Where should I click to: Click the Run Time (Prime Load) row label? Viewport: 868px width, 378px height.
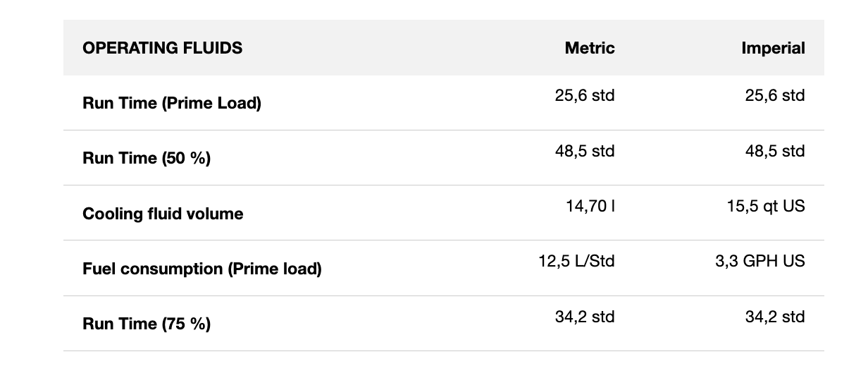pos(171,103)
